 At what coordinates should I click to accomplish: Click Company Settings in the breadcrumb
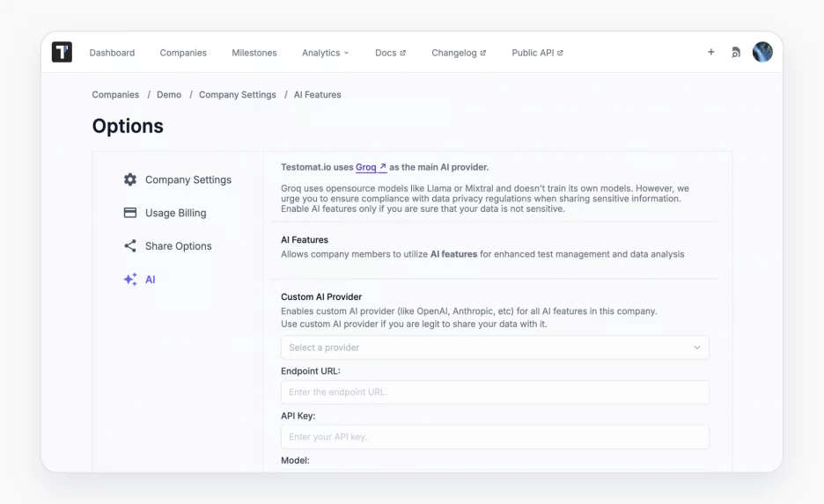click(x=237, y=94)
